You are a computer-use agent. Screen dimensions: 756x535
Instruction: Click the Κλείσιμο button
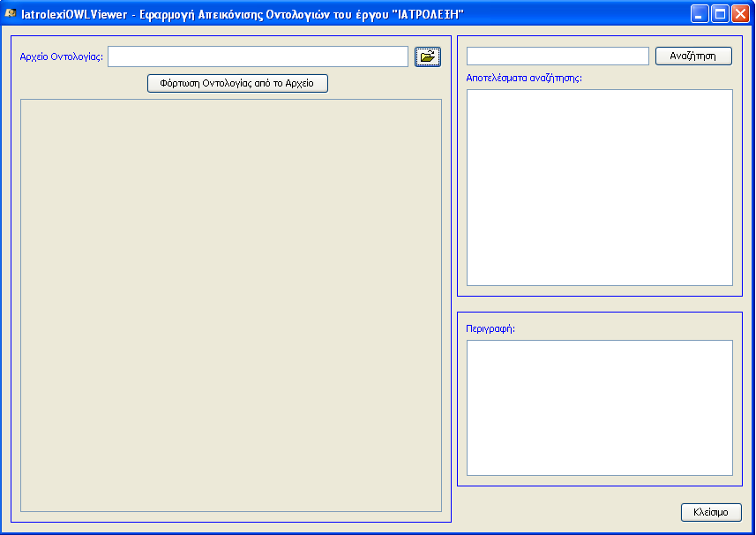tap(711, 512)
